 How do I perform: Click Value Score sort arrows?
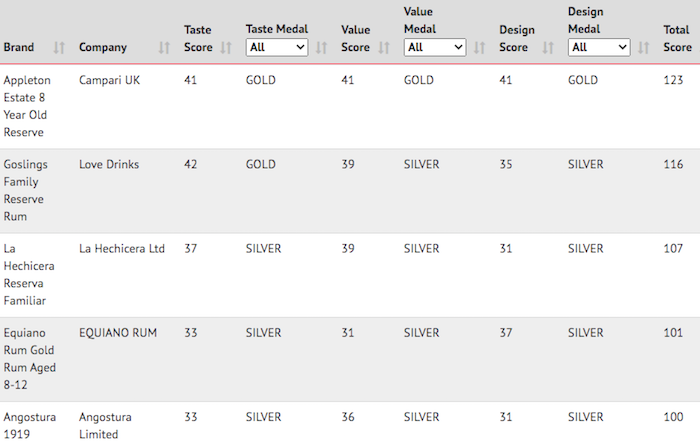(384, 47)
